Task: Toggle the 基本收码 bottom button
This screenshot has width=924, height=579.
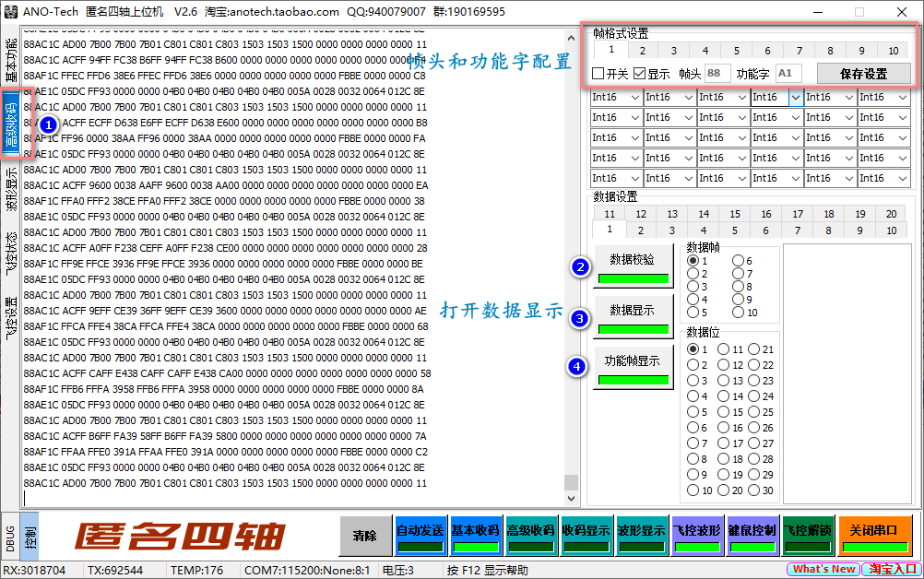Action: [x=476, y=536]
